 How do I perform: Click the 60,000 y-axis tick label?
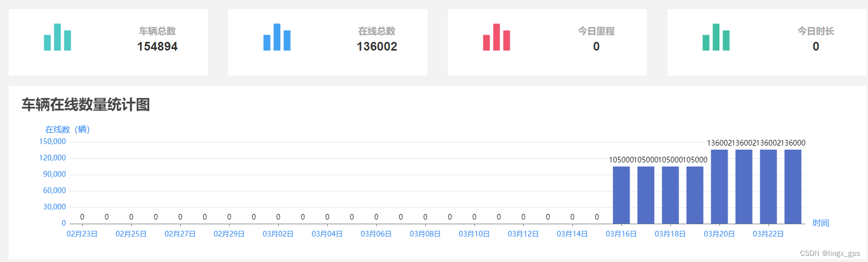pos(54,190)
